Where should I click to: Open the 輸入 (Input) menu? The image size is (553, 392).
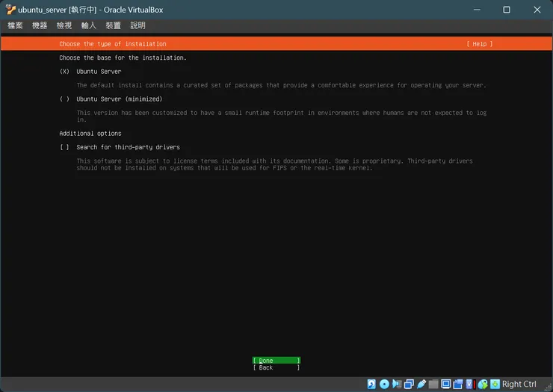click(x=88, y=25)
